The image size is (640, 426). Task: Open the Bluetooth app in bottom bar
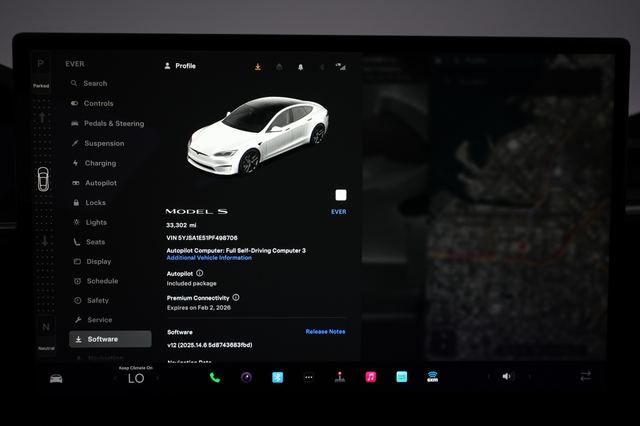pos(278,377)
